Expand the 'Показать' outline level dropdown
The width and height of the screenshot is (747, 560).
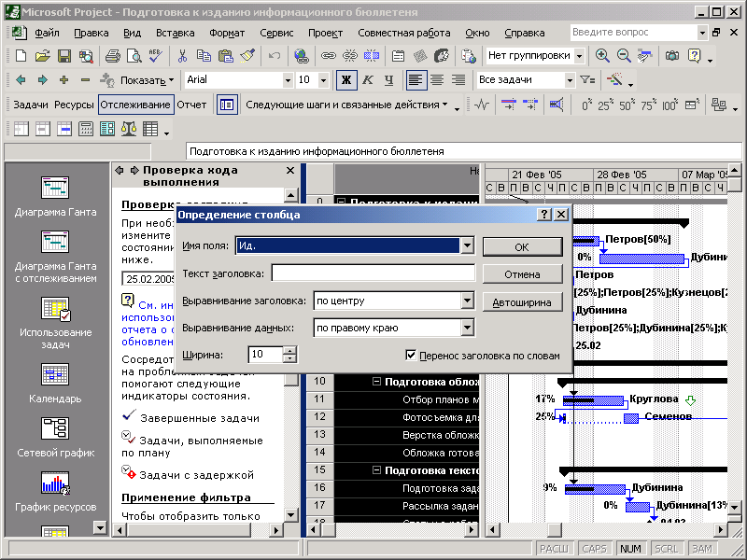click(147, 80)
